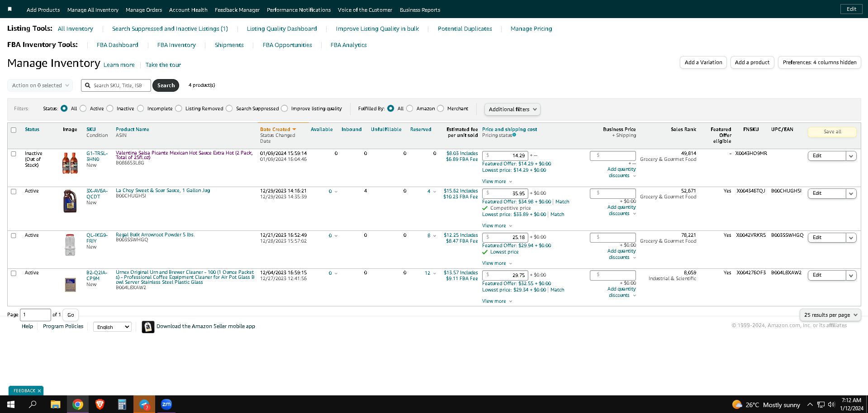Open the Edit dropdown arrow for Valentina Salsa
The width and height of the screenshot is (868, 413).
tap(851, 156)
